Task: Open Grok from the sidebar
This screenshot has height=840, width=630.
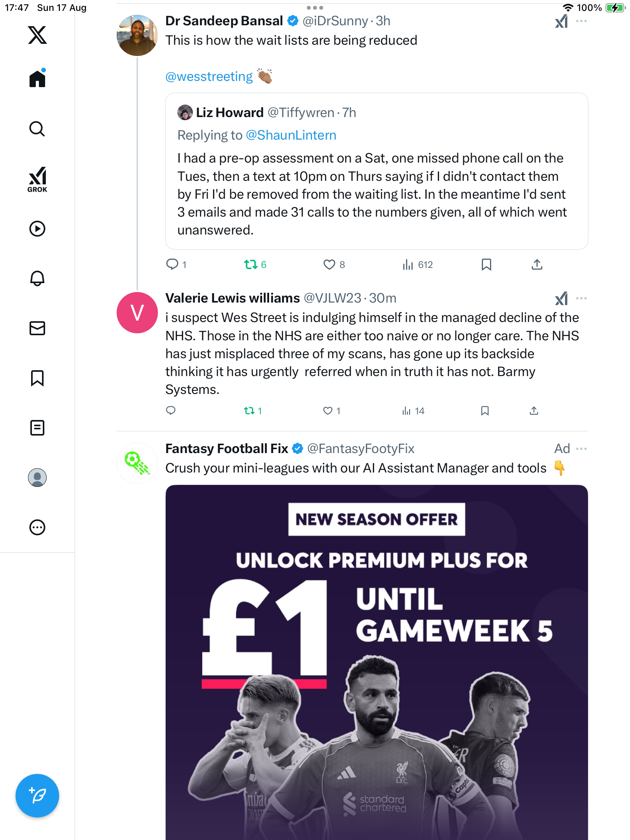Action: [x=37, y=179]
